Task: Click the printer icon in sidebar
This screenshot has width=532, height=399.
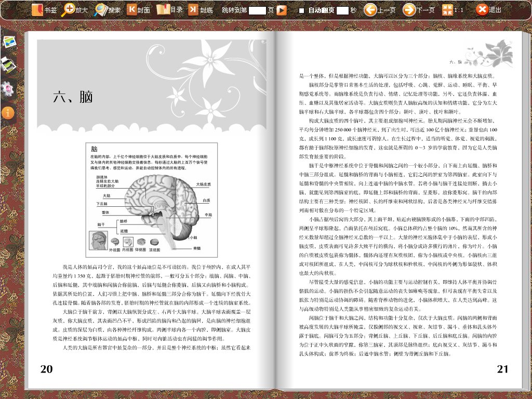Action: pos(8,64)
